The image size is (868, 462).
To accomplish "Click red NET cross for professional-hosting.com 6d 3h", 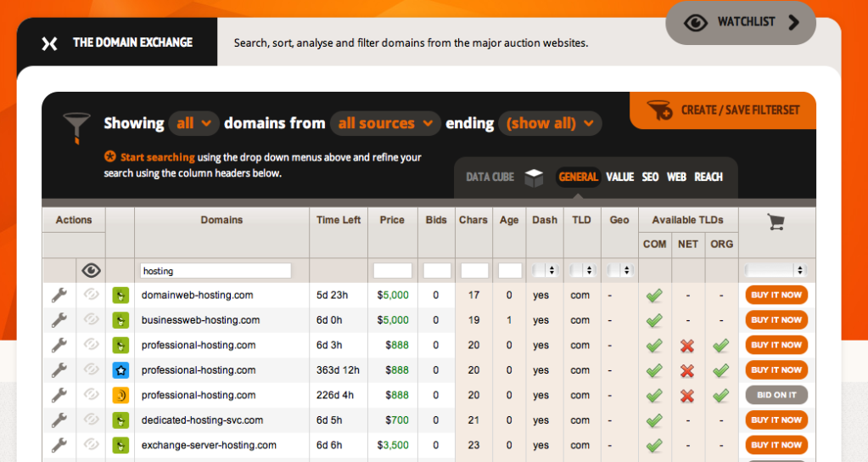I will (x=687, y=346).
